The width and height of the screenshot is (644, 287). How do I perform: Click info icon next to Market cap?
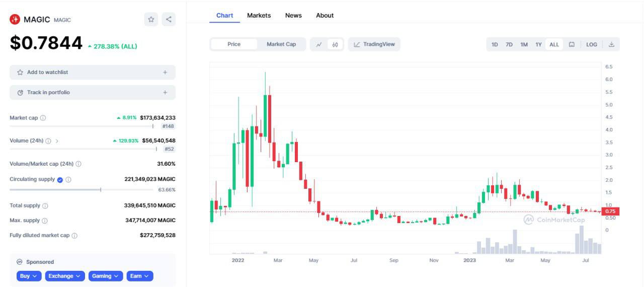click(43, 118)
